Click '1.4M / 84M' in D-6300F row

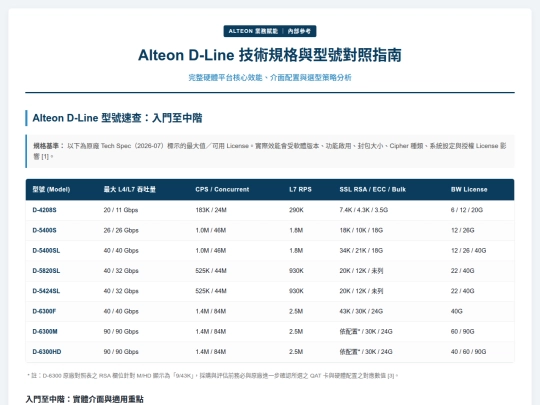click(211, 311)
